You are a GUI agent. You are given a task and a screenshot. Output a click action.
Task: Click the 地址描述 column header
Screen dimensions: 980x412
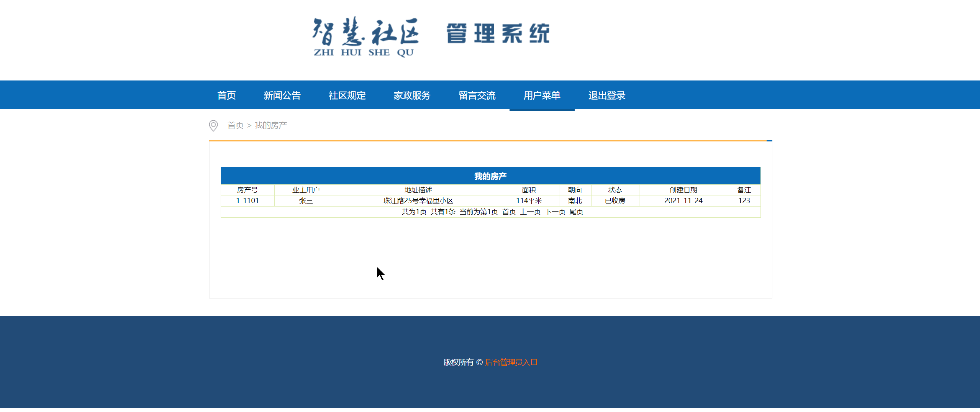pyautogui.click(x=418, y=190)
